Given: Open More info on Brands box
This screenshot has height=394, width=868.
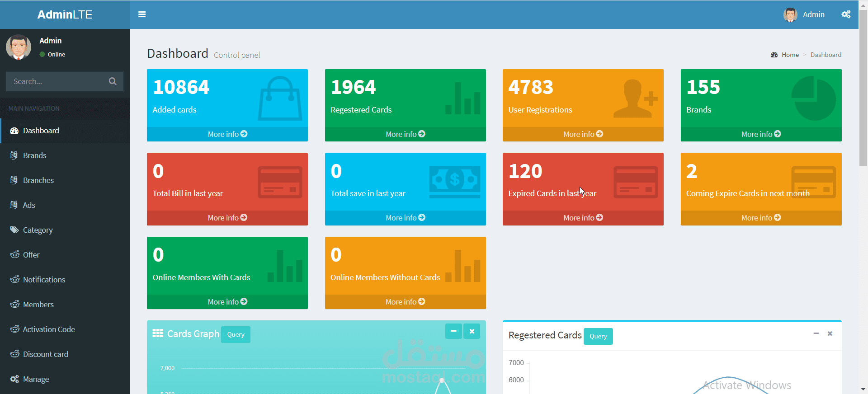Looking at the screenshot, I should (761, 134).
